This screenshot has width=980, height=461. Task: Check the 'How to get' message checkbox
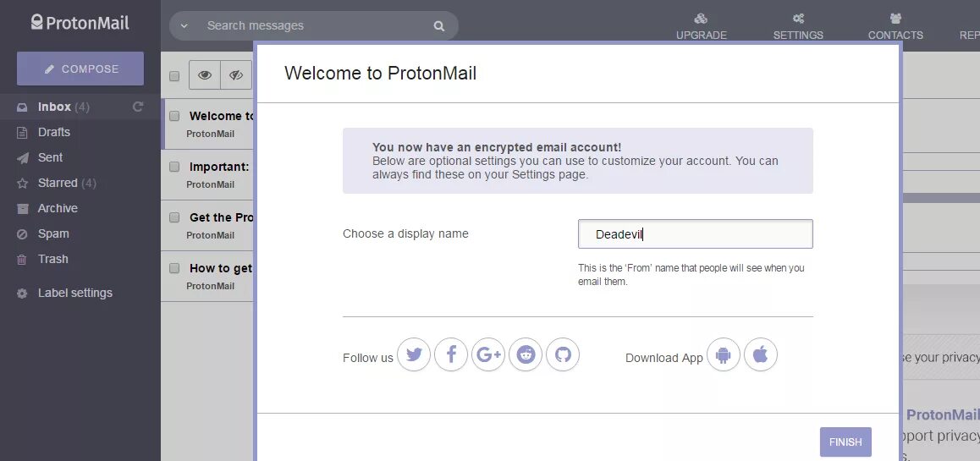pos(175,268)
